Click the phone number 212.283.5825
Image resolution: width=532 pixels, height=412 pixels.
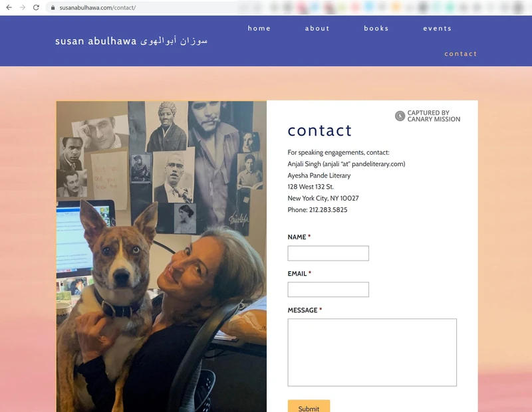(x=328, y=210)
